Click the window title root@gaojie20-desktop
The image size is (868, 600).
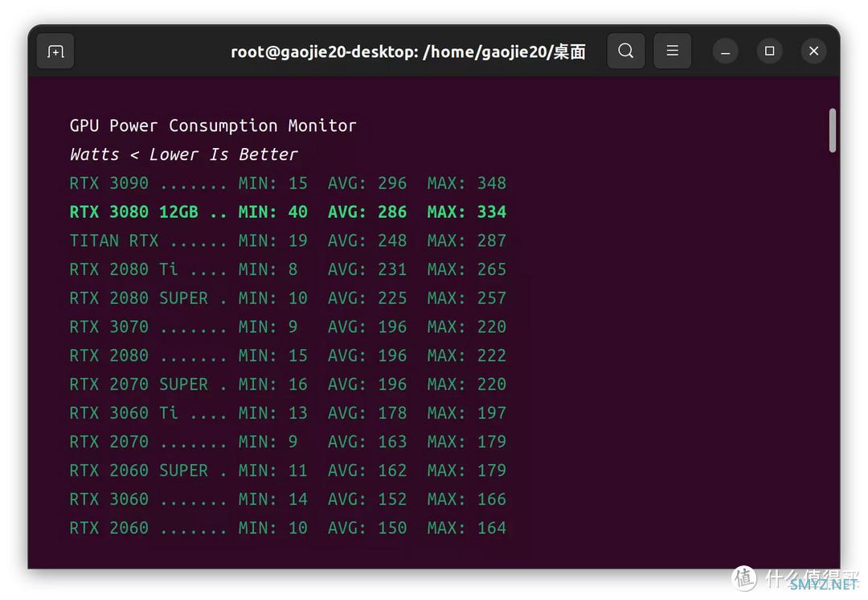(x=408, y=51)
